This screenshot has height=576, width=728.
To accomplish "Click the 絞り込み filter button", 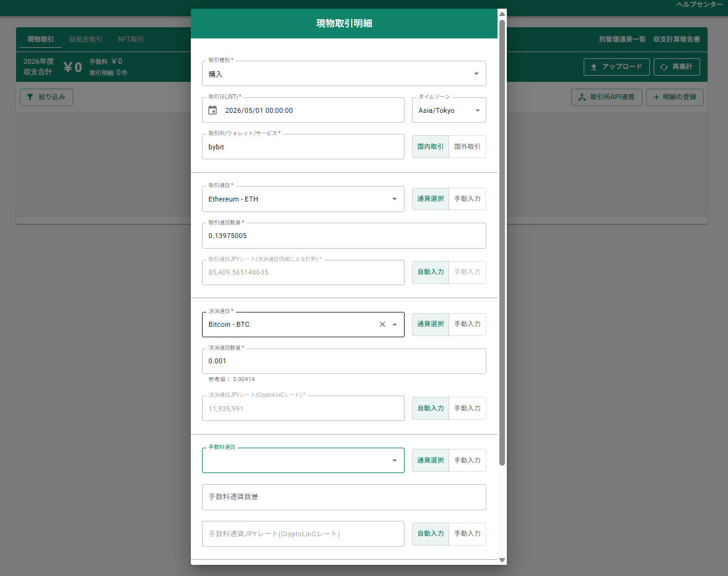I will [46, 97].
